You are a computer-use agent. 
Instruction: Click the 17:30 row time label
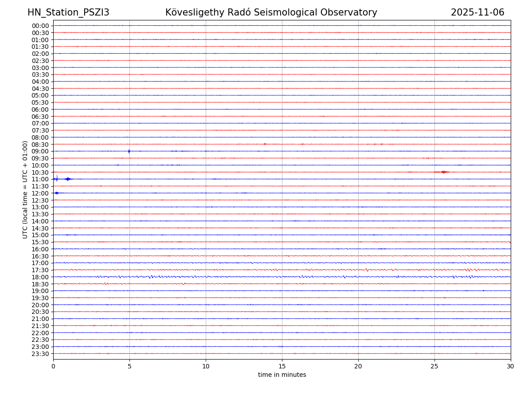pyautogui.click(x=40, y=270)
